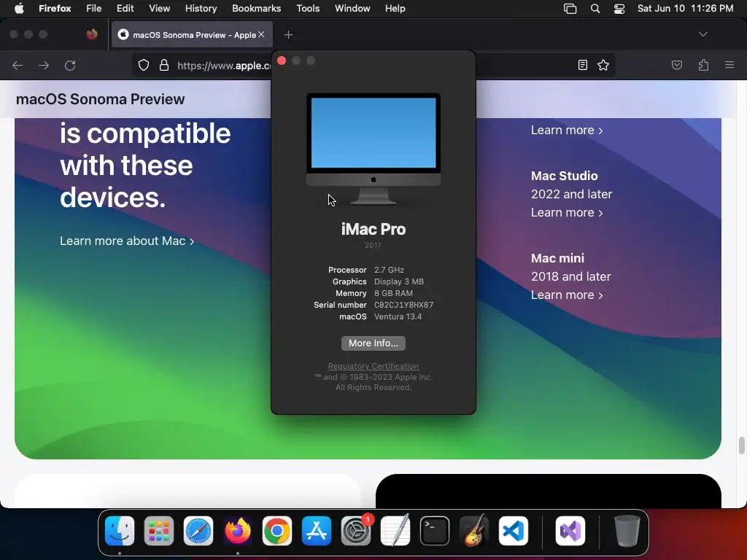Launch Terminal from the Dock
The height and width of the screenshot is (560, 747).
(x=435, y=531)
